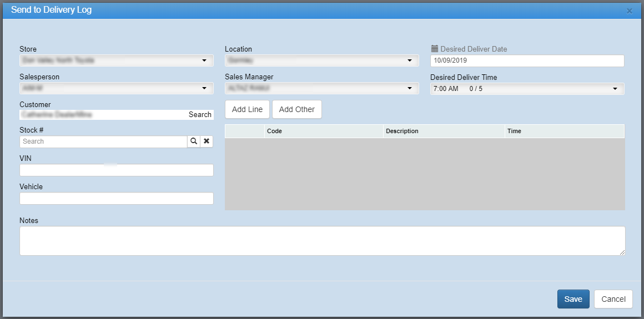Click the Stock # search magnifier icon

[x=193, y=141]
